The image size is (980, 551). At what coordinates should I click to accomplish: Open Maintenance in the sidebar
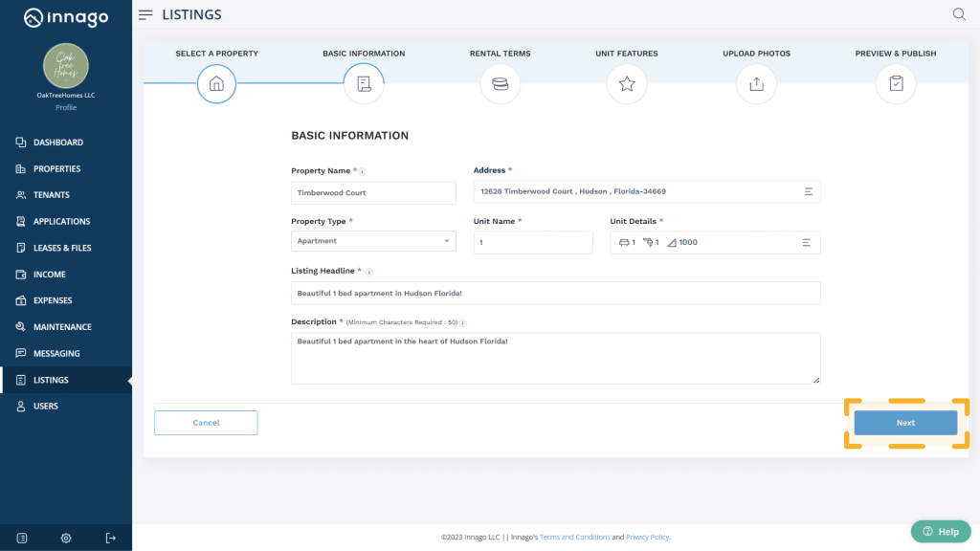(62, 327)
